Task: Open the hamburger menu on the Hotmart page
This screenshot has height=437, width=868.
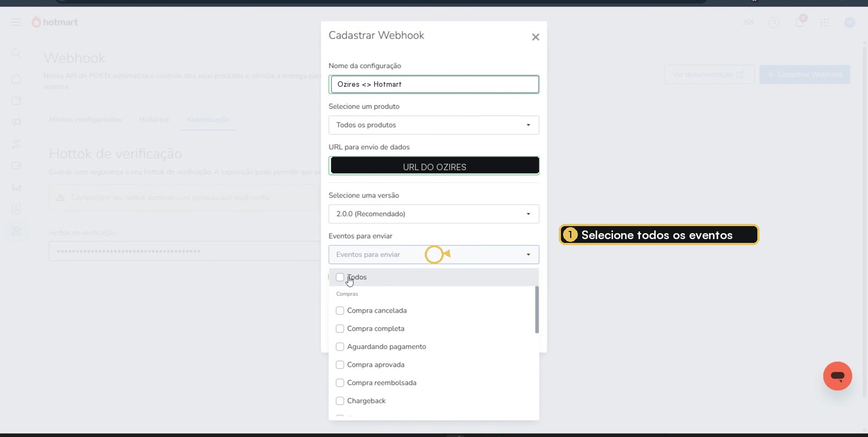Action: [16, 22]
